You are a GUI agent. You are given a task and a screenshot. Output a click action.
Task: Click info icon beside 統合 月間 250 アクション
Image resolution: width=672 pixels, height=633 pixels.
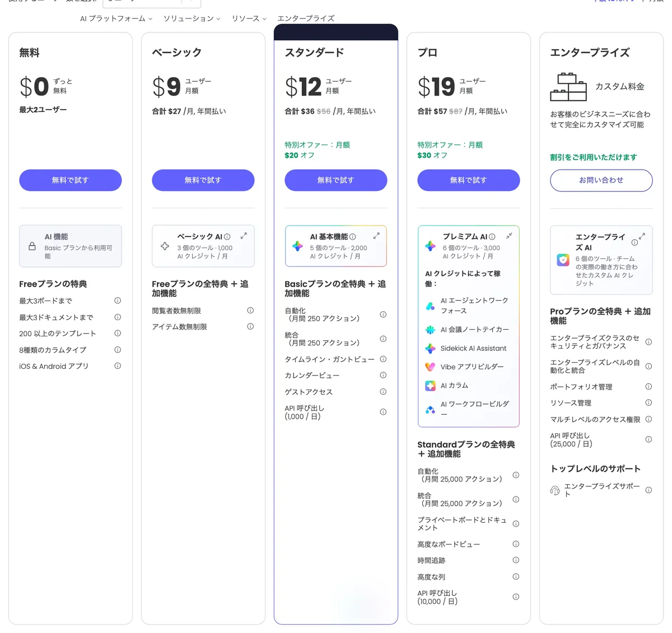point(383,339)
